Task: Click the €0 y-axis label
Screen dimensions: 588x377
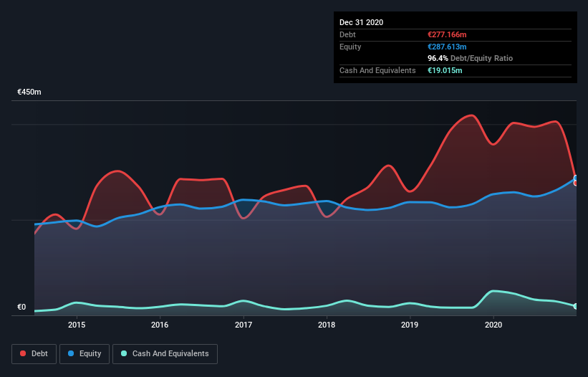Action: pos(21,307)
